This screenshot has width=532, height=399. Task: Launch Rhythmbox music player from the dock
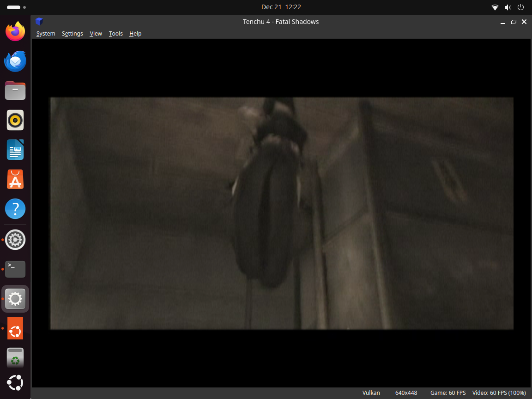click(x=15, y=120)
